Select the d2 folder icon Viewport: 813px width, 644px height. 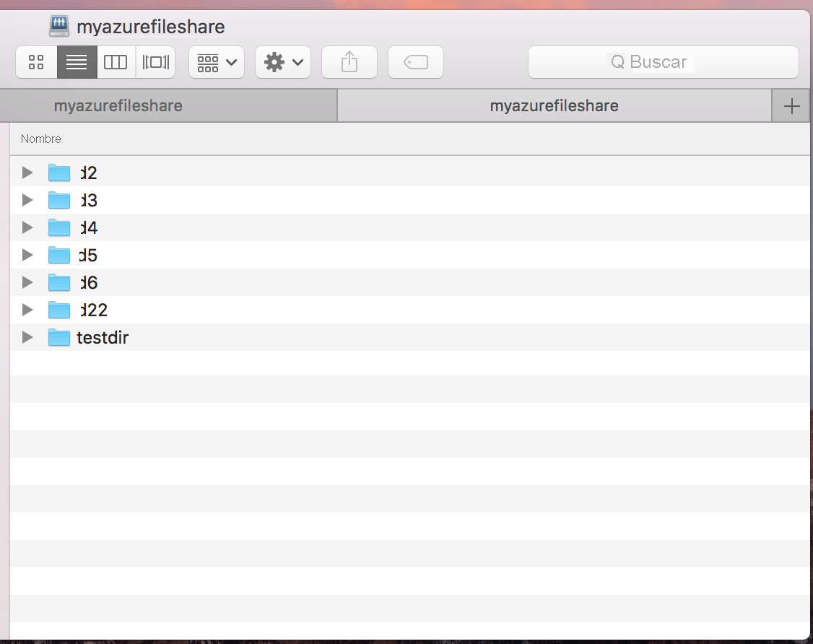[59, 173]
